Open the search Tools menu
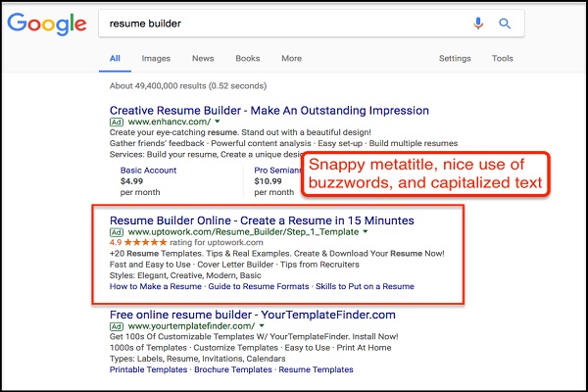The image size is (588, 392). [502, 58]
